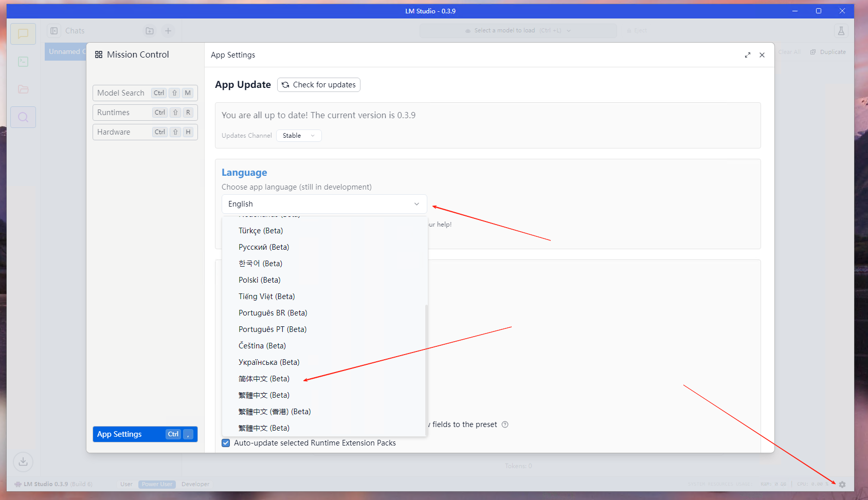The width and height of the screenshot is (868, 500).
Task: Open Model Search tab
Action: point(145,93)
